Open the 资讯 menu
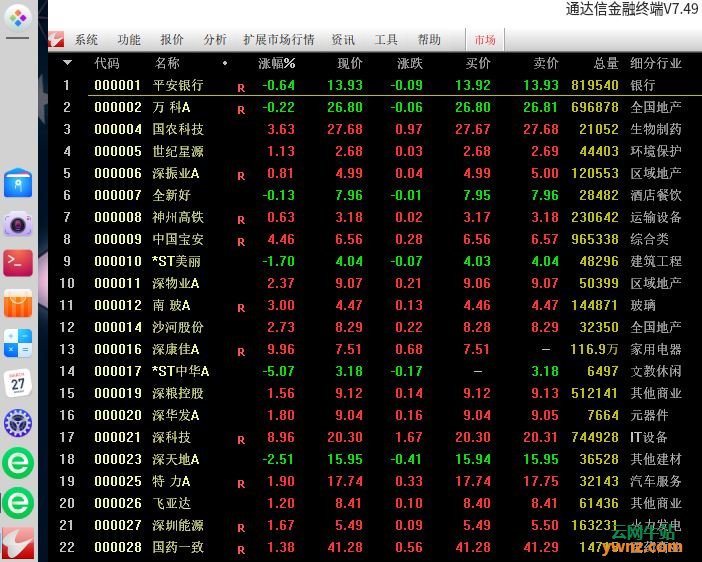This screenshot has width=702, height=562. [x=343, y=40]
